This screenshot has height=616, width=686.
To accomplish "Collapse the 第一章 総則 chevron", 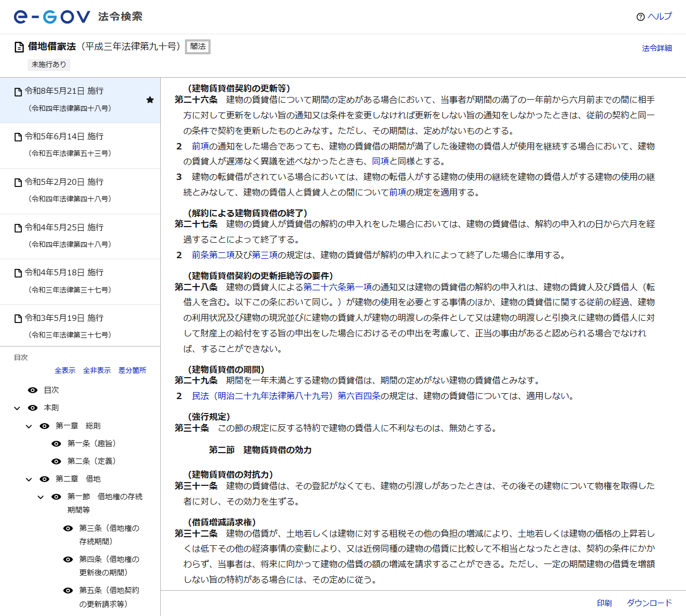I will (x=29, y=426).
